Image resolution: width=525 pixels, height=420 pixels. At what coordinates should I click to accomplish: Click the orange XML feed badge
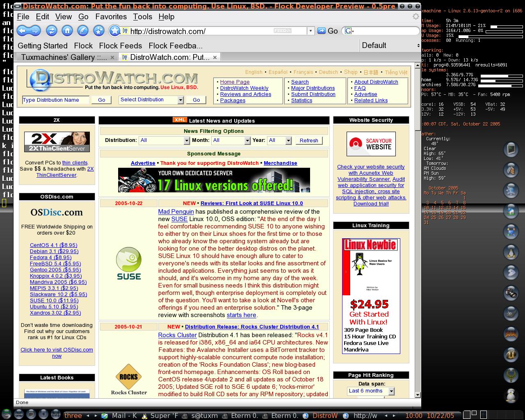tap(180, 120)
